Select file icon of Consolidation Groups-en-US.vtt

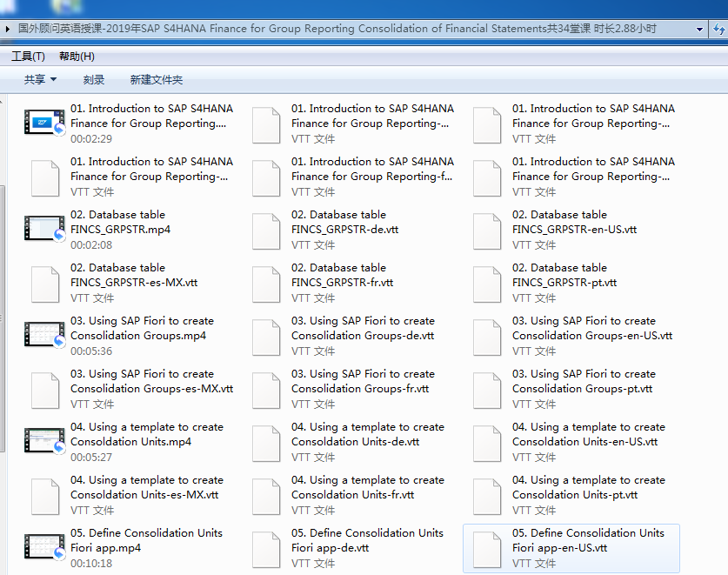pos(487,338)
